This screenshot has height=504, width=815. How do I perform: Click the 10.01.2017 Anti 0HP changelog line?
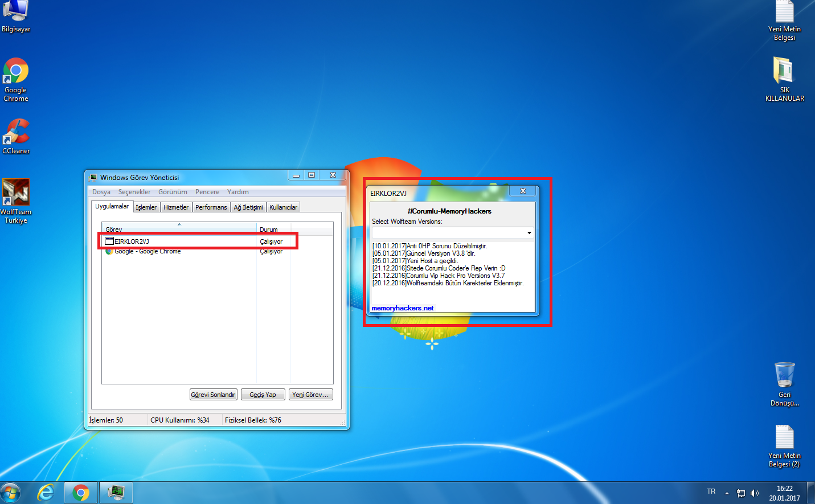point(430,246)
